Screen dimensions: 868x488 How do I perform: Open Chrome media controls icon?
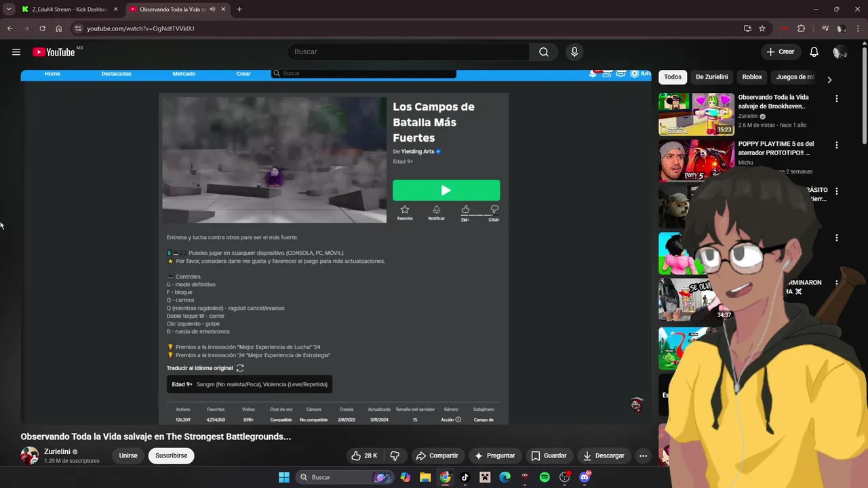click(x=825, y=28)
